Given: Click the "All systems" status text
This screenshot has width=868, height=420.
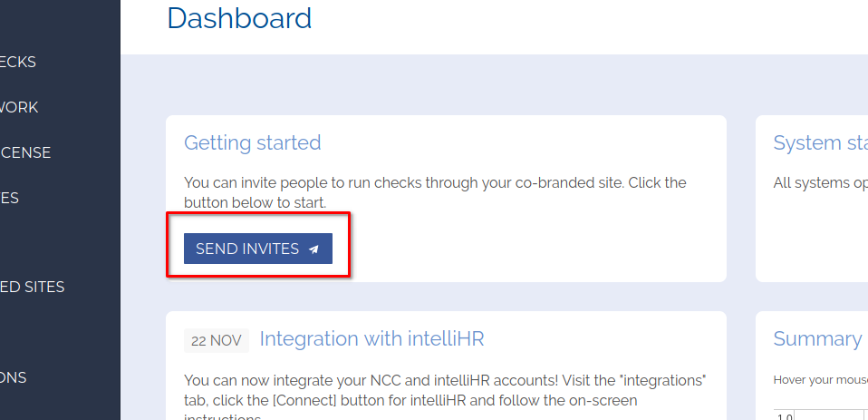Looking at the screenshot, I should click(x=820, y=183).
